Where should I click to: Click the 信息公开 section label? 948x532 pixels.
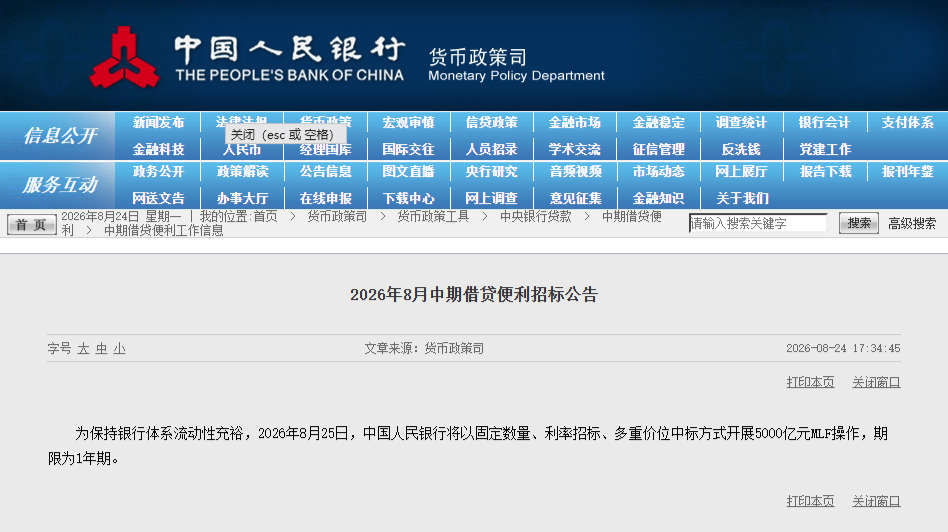tap(59, 135)
